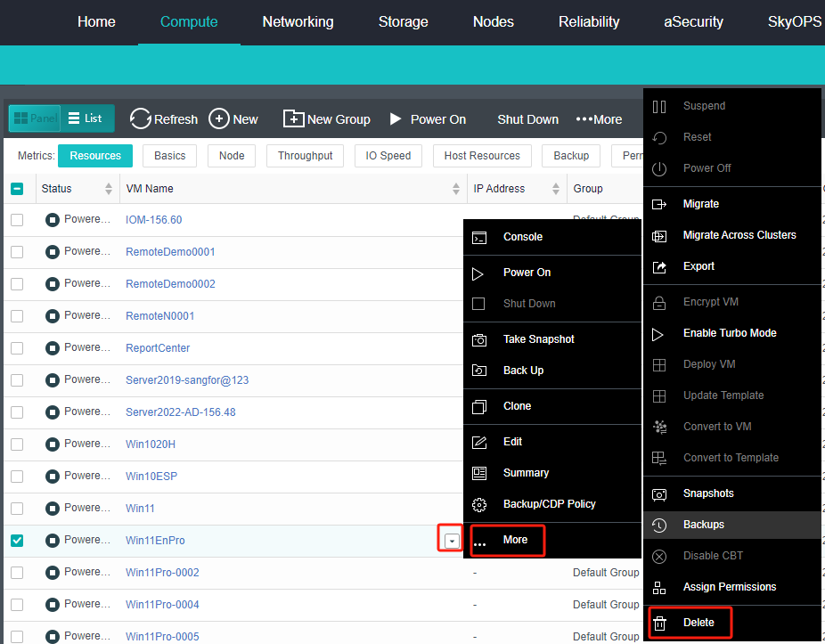Click the Backup/CDP Policy gear icon
The image size is (825, 644).
[x=479, y=504]
